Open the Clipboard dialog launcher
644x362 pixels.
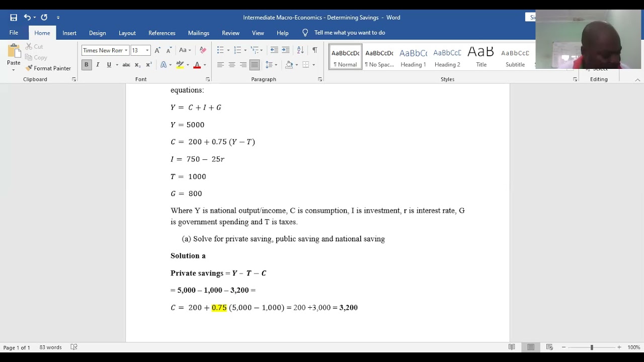point(74,79)
